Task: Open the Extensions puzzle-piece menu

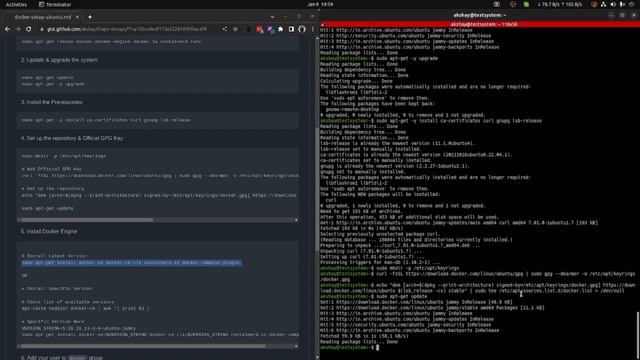Action: pyautogui.click(x=281, y=29)
